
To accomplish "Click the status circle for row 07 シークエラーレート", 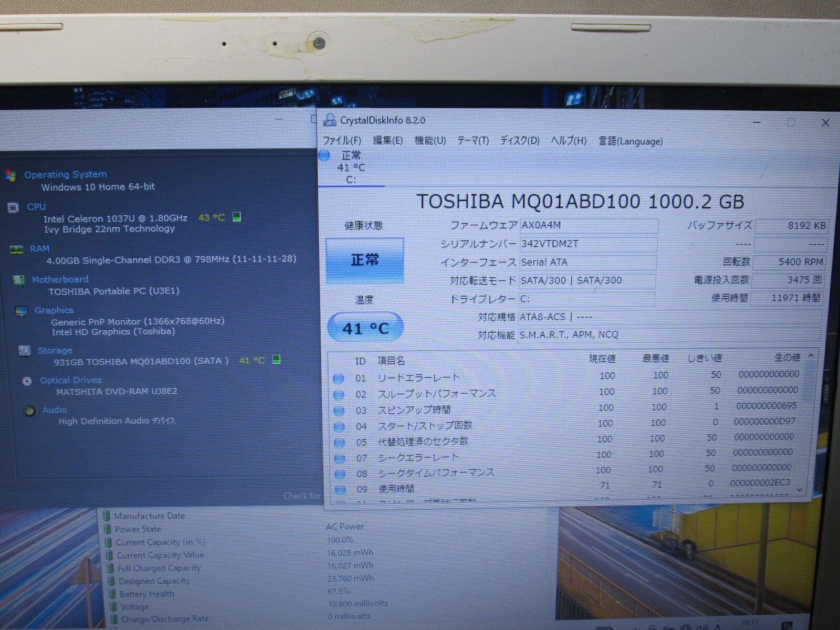I will point(340,458).
